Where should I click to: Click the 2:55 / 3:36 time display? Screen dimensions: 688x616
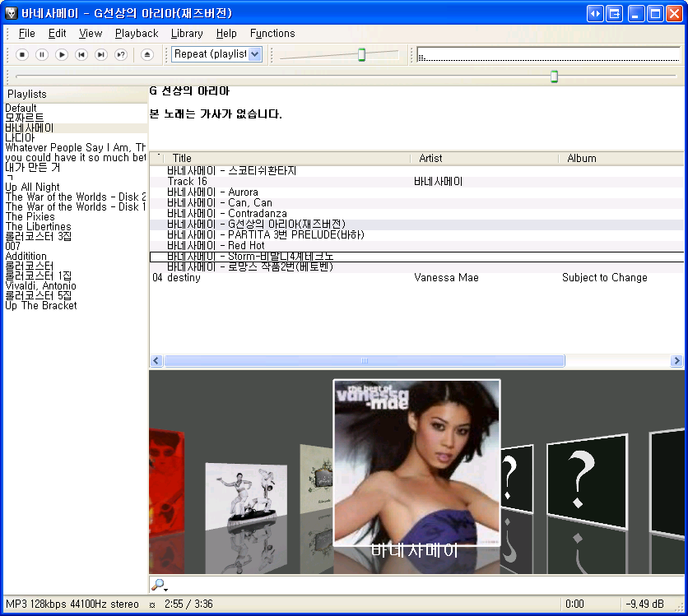pos(188,604)
